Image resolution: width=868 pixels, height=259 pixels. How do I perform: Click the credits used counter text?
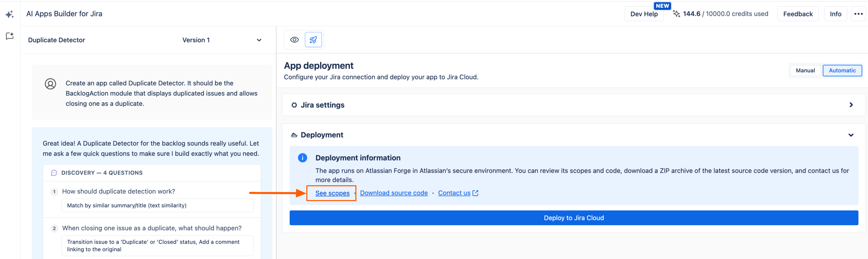click(x=725, y=14)
